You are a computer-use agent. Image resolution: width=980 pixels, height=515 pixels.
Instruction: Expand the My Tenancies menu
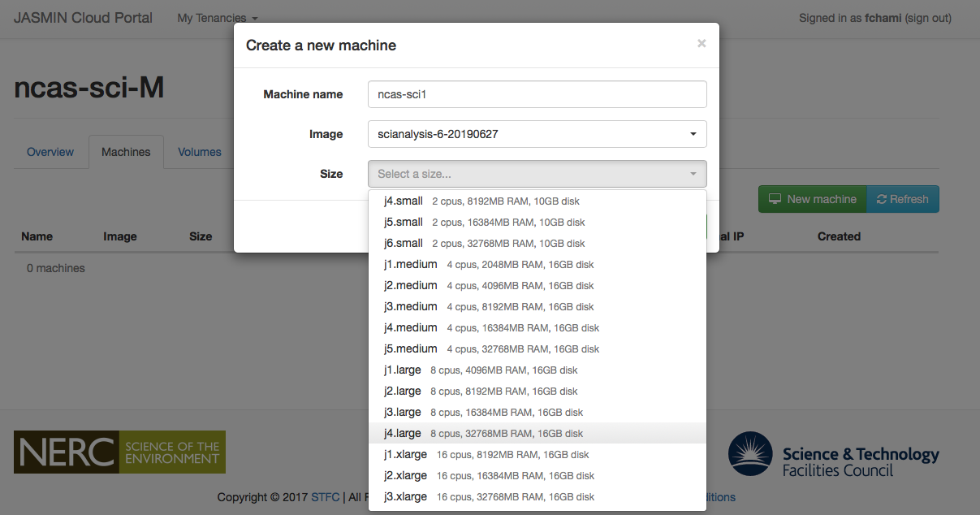(217, 18)
